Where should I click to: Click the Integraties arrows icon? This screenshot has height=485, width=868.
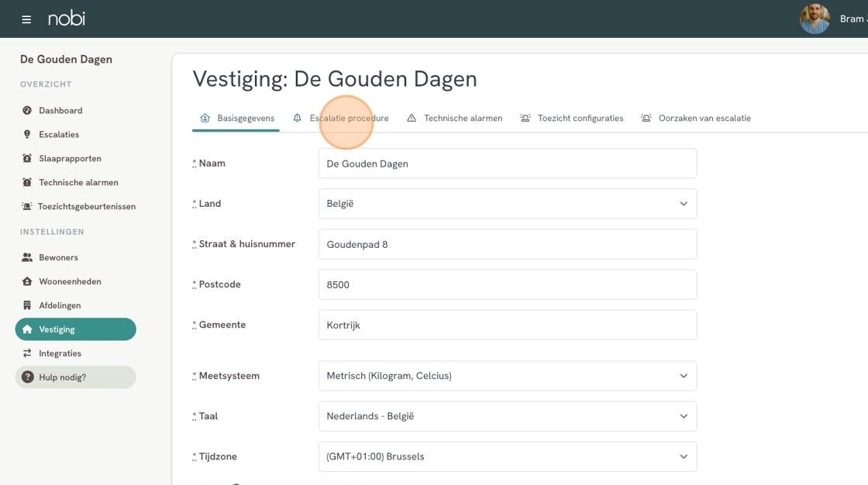(x=27, y=353)
